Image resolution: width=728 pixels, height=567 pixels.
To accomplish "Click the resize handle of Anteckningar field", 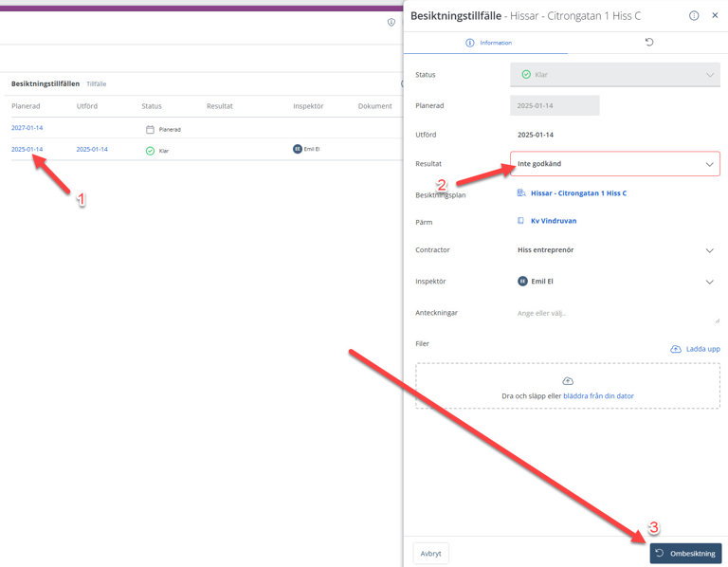I will pos(717,320).
